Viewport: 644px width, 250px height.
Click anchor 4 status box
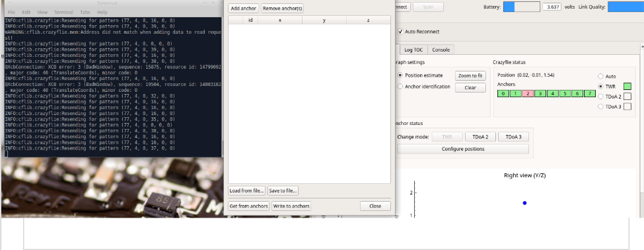click(552, 94)
